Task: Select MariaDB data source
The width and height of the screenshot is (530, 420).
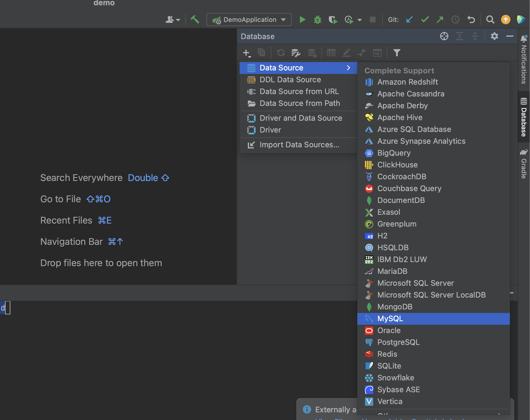Action: (434, 271)
